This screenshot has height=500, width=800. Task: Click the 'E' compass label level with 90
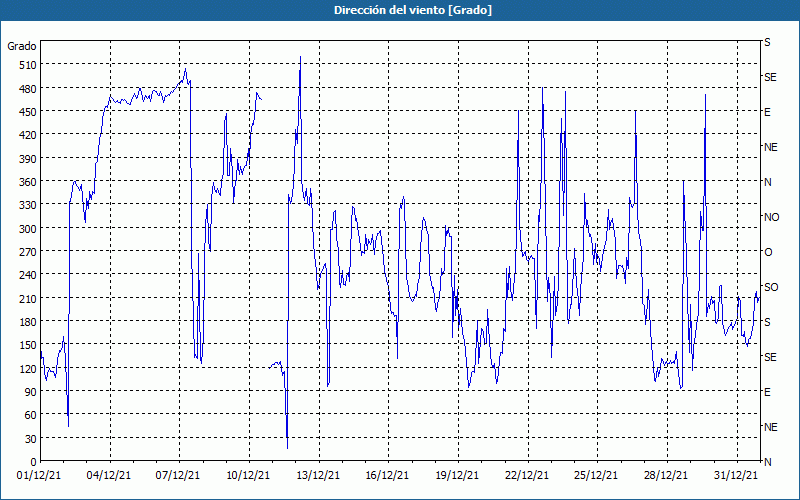[767, 392]
